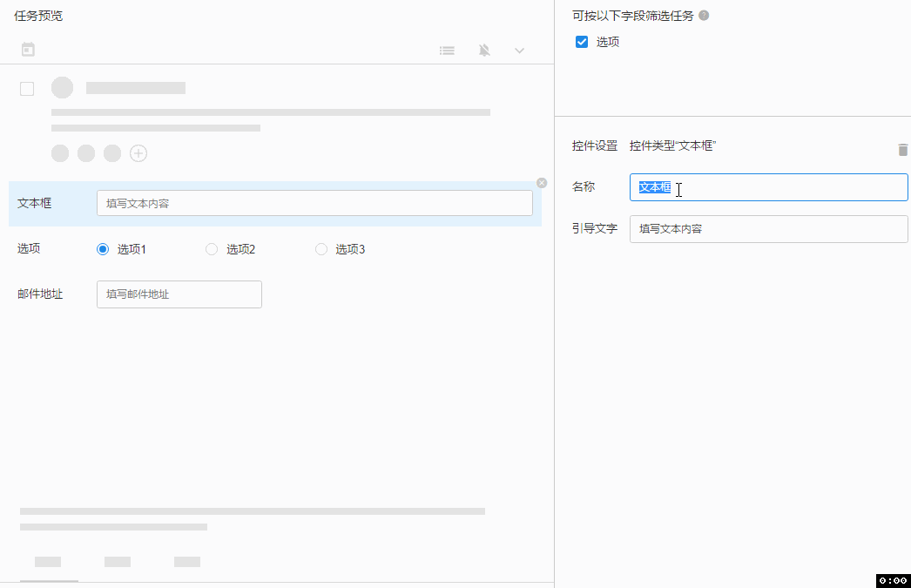Click the 邮件地址 input field
This screenshot has height=588, width=911.
pos(179,294)
